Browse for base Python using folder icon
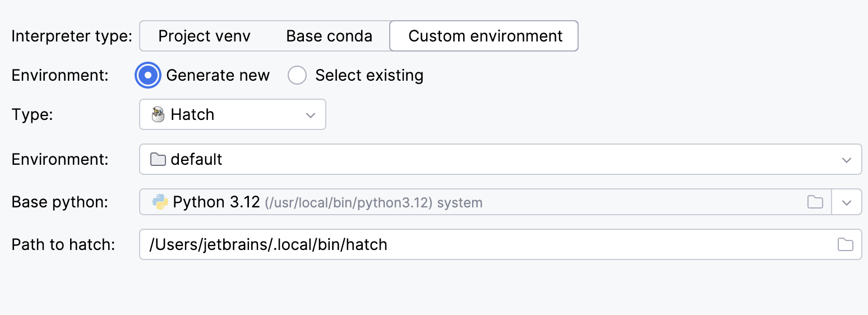This screenshot has width=868, height=315. (815, 202)
